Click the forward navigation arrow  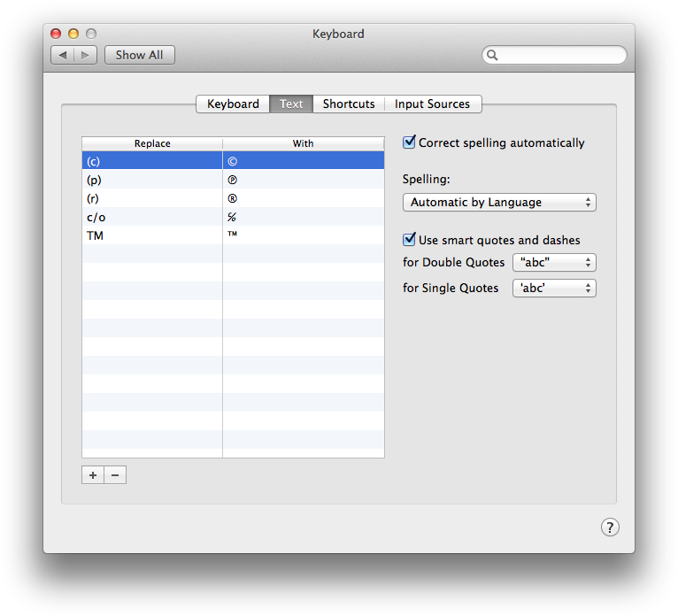[86, 55]
